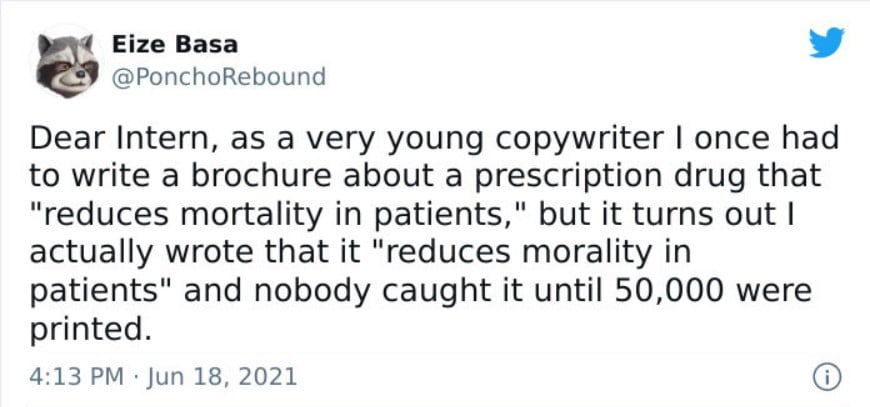Open the tweet info circle icon
Viewport: 870px width, 407px height.
coord(825,377)
